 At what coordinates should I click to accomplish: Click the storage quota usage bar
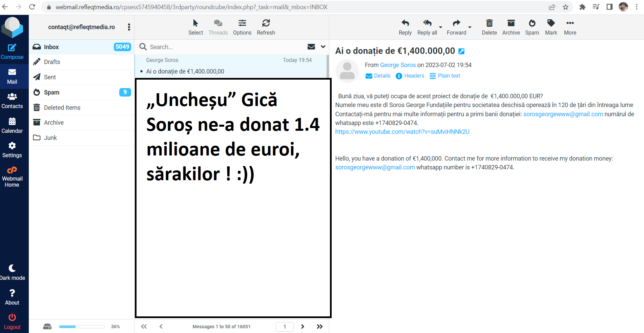(82, 327)
